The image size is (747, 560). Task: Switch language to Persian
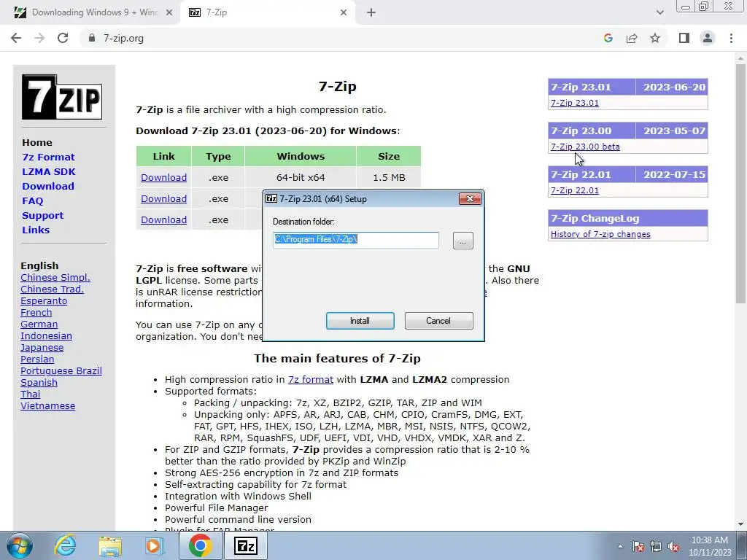pos(37,359)
